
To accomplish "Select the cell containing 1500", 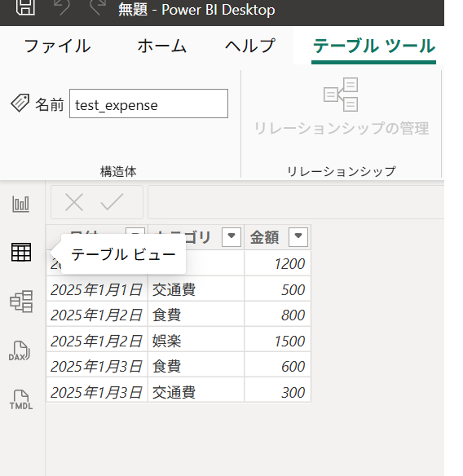I will [277, 340].
